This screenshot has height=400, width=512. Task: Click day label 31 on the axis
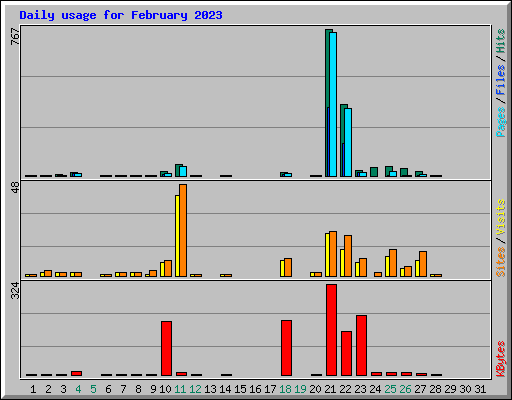pyautogui.click(x=480, y=389)
